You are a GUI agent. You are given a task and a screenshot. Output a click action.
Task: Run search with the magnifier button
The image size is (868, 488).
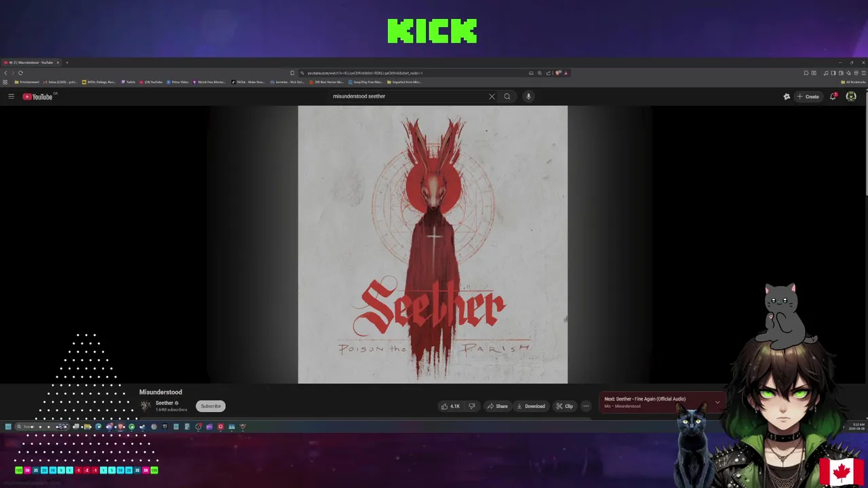[507, 96]
